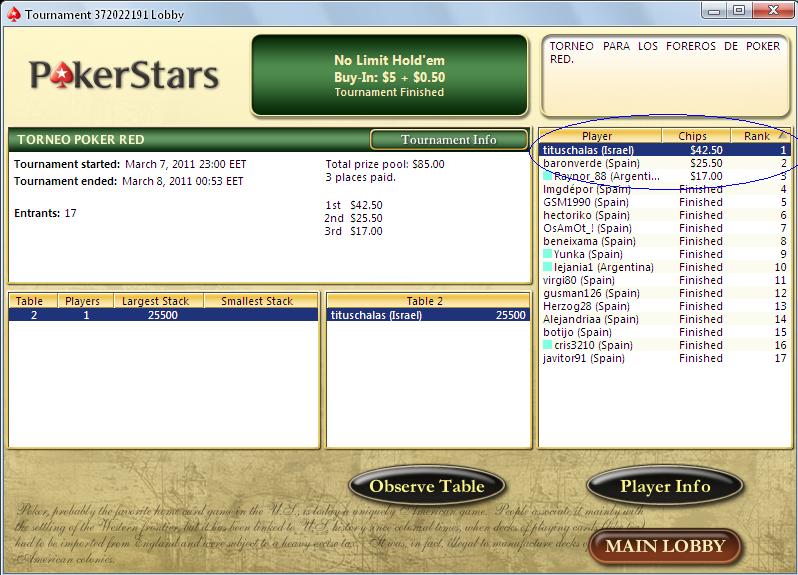
Task: Select virgi80 (Spain) player row
Action: (665, 280)
